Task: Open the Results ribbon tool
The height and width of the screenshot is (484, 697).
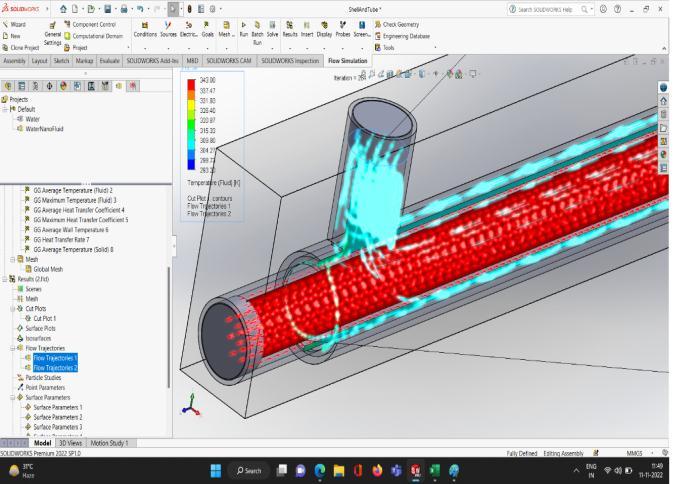Action: coord(290,29)
